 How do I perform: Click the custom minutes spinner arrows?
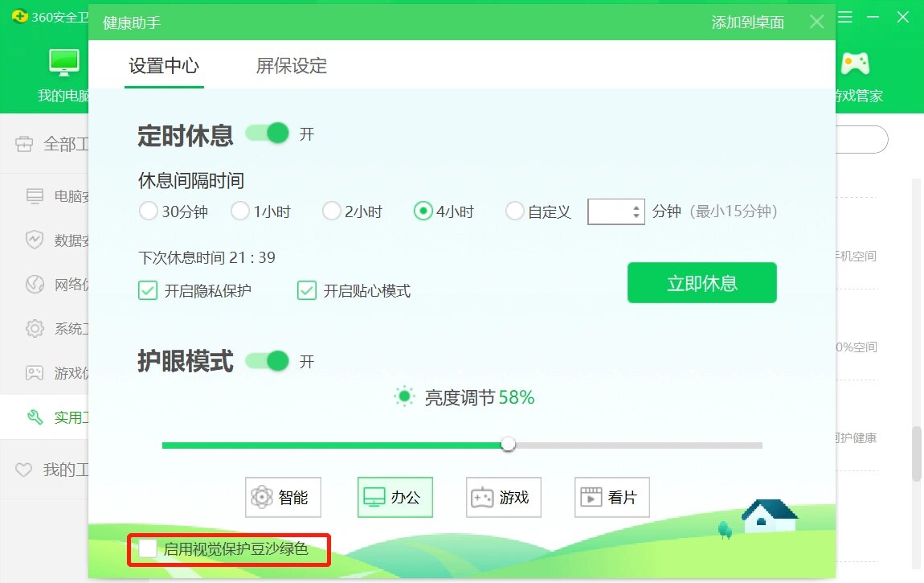pyautogui.click(x=636, y=212)
